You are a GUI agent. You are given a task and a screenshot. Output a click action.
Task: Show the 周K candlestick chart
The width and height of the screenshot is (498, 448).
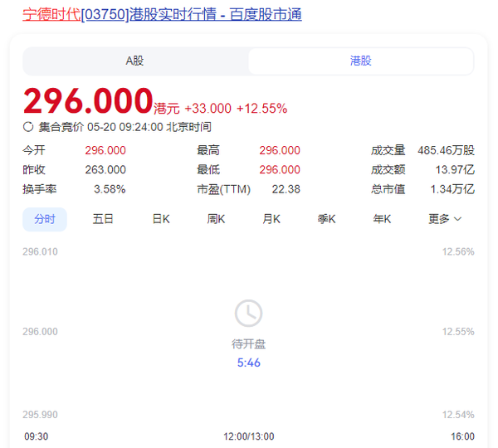tap(216, 219)
